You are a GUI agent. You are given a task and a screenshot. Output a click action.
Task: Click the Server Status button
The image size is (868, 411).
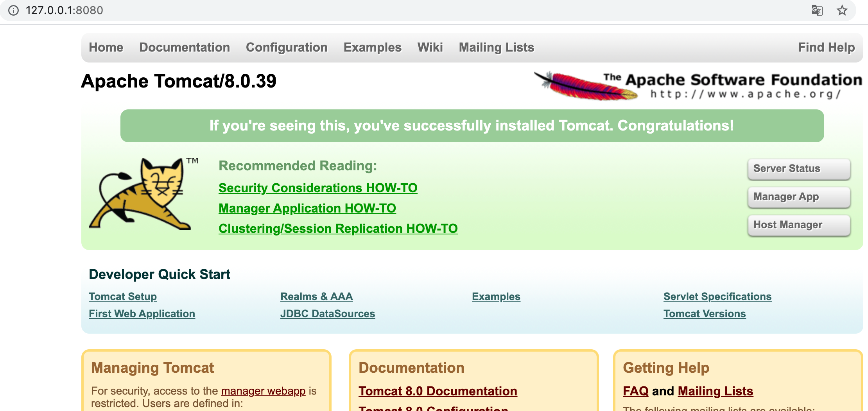pos(799,169)
